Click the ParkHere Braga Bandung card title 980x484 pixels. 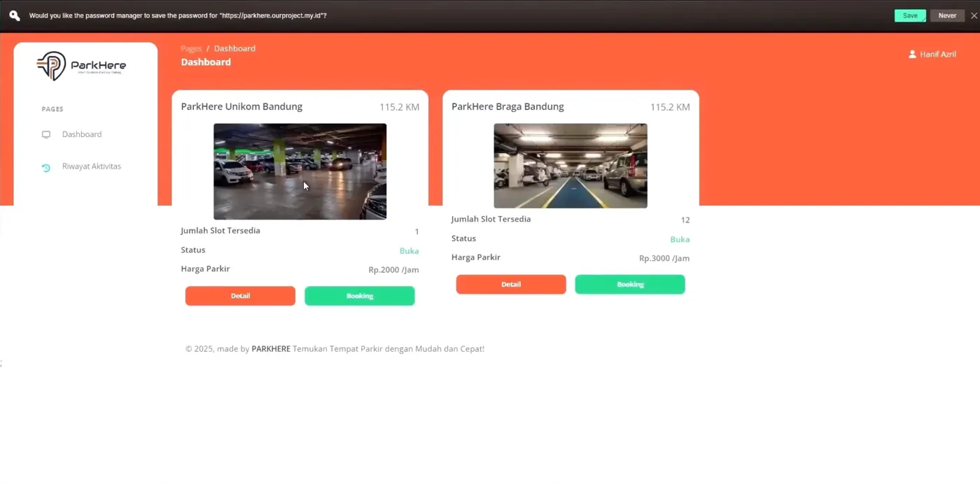click(507, 107)
